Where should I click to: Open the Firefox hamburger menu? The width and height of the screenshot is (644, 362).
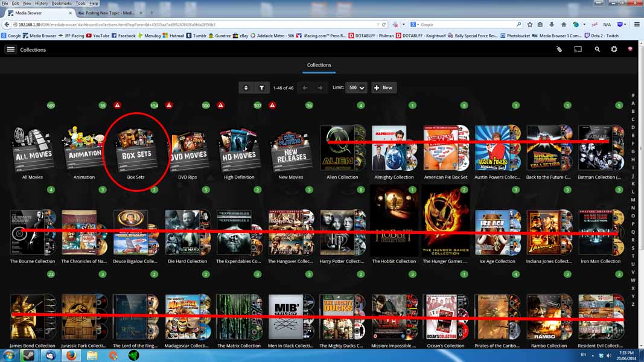(637, 25)
